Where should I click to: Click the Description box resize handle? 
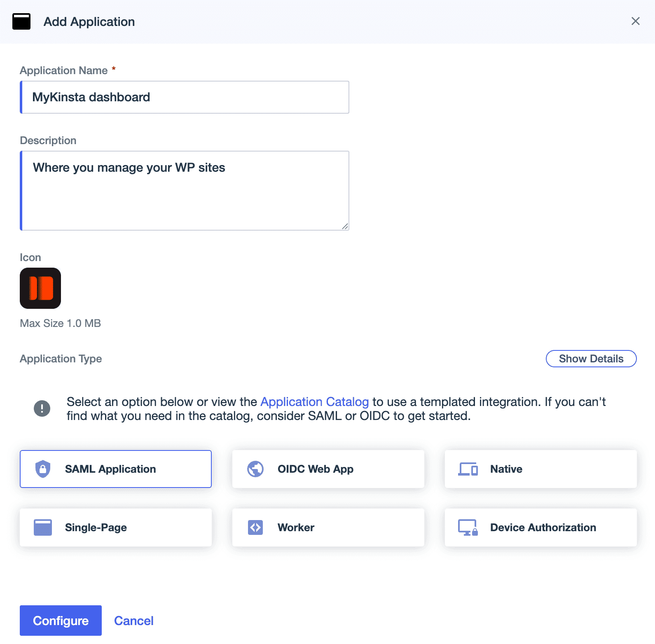point(345,226)
